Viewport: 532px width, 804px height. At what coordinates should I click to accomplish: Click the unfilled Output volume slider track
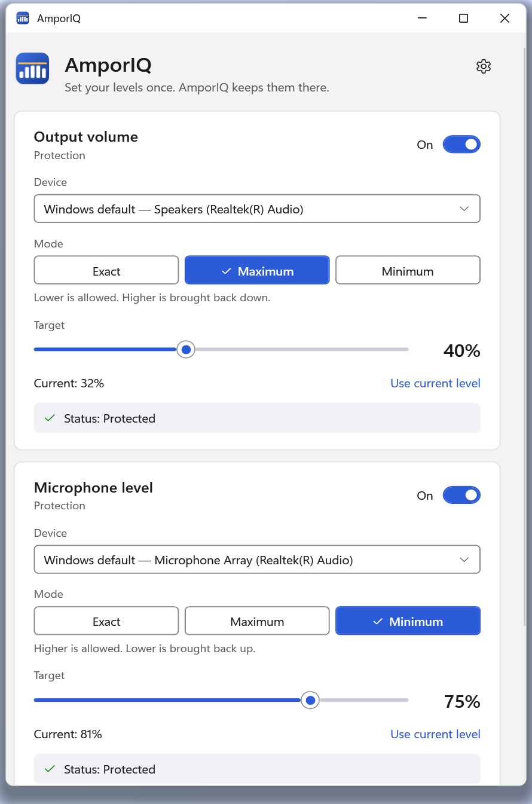[302, 350]
